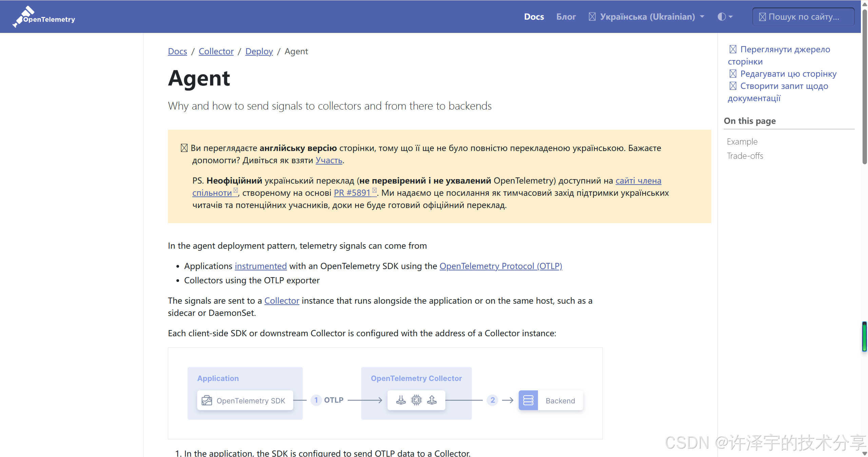868x457 pixels.
Task: Click the OpenTelemetry SDK icon in diagram
Action: click(x=207, y=400)
